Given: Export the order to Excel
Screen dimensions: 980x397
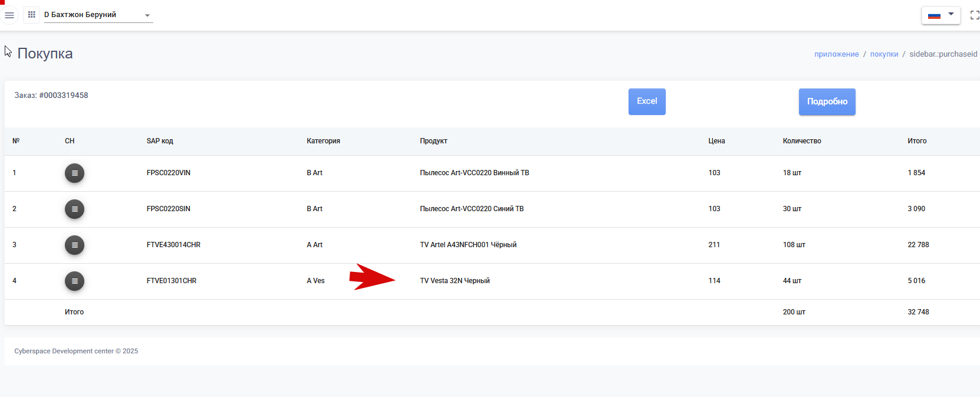Looking at the screenshot, I should (x=647, y=101).
